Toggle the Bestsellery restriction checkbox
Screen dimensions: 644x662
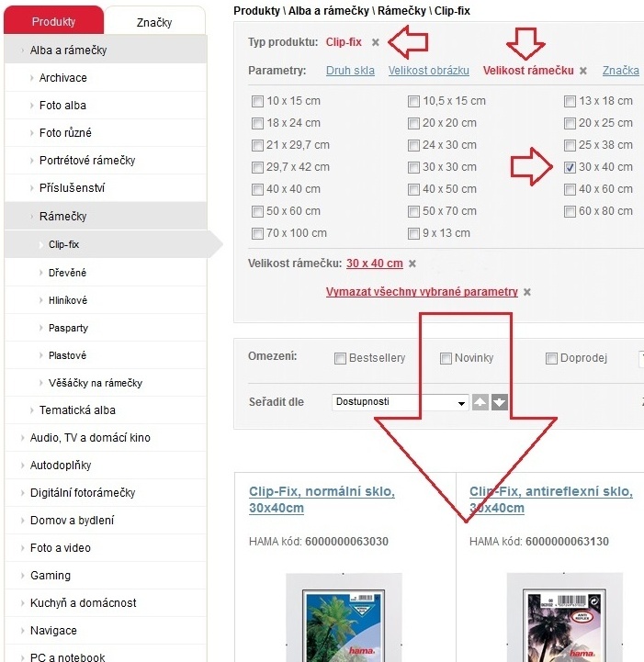coord(340,358)
